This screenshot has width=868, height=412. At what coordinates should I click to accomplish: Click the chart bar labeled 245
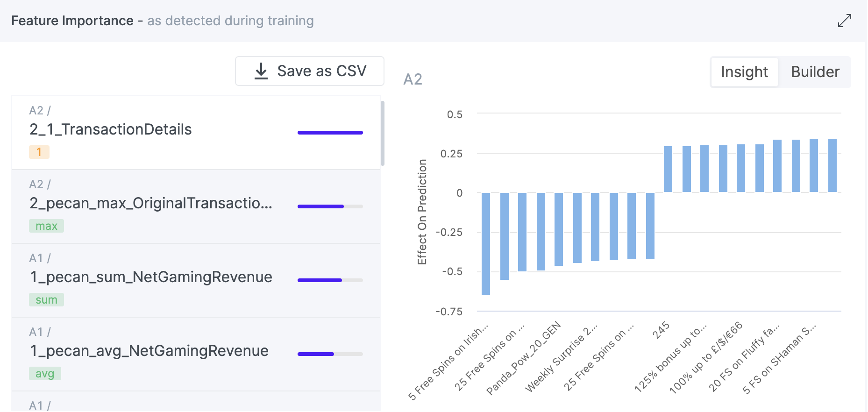[668, 169]
